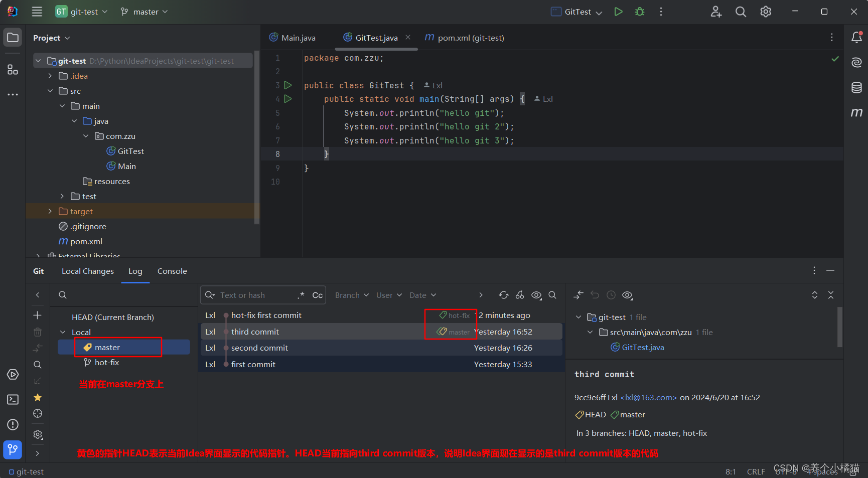Open the Structure tool window
The width and height of the screenshot is (868, 478).
coord(13,70)
